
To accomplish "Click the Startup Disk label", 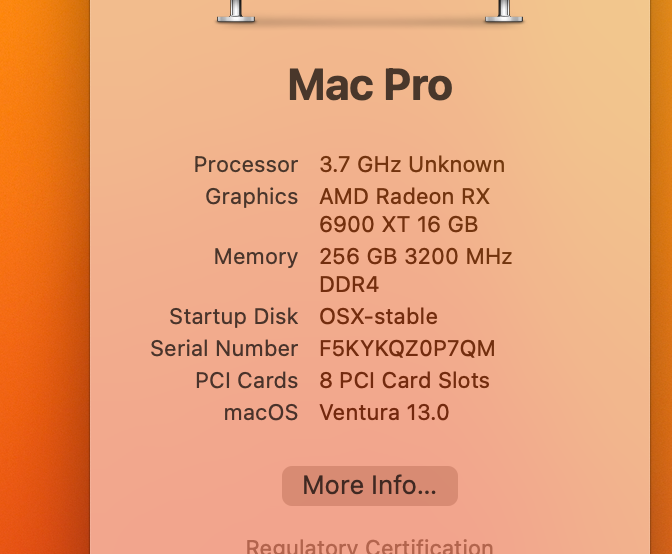I will point(234,317).
